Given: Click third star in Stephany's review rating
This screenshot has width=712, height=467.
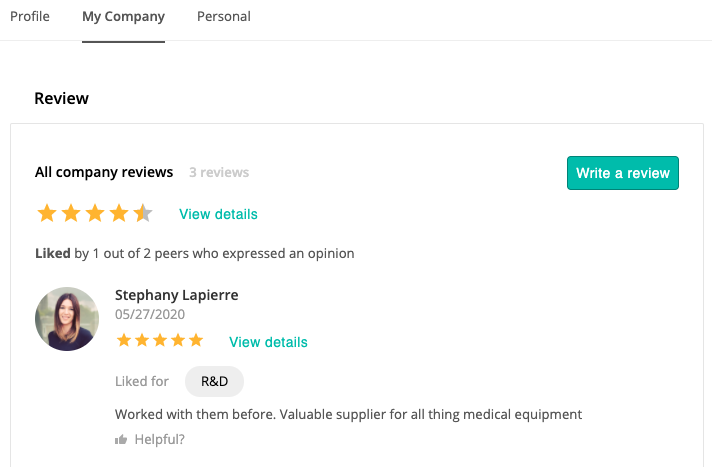Looking at the screenshot, I should pyautogui.click(x=160, y=341).
